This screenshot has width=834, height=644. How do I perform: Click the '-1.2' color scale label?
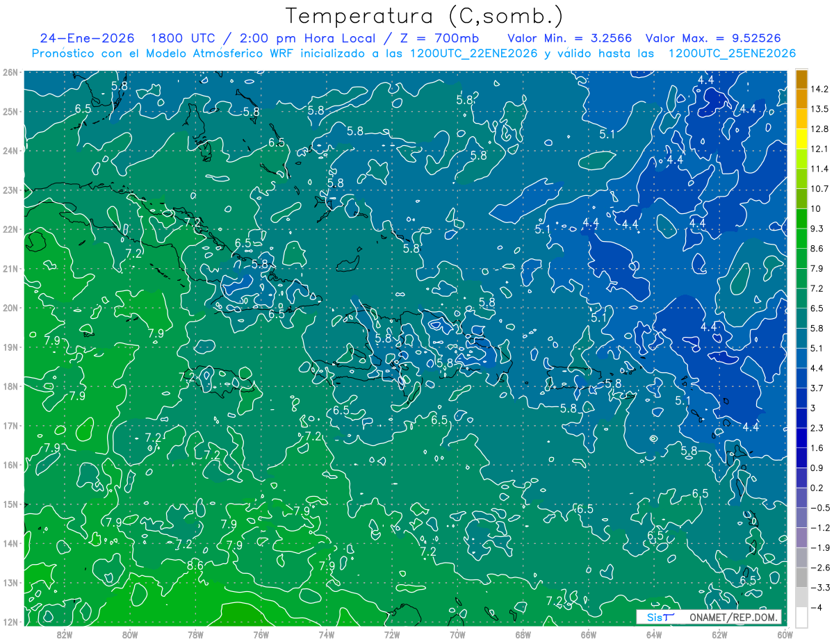coord(821,528)
